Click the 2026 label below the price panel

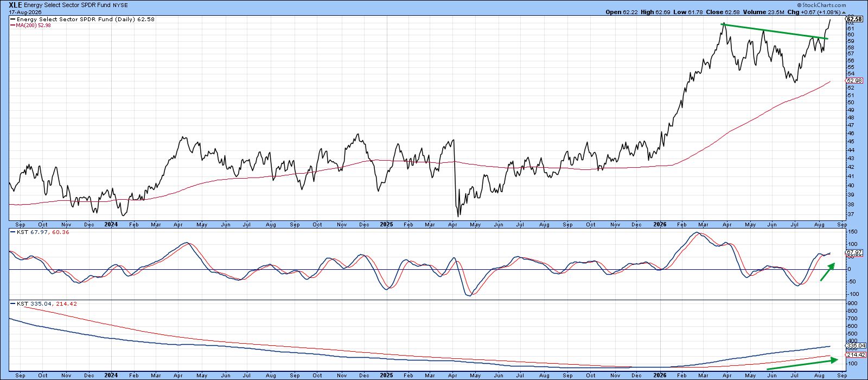[x=660, y=224]
